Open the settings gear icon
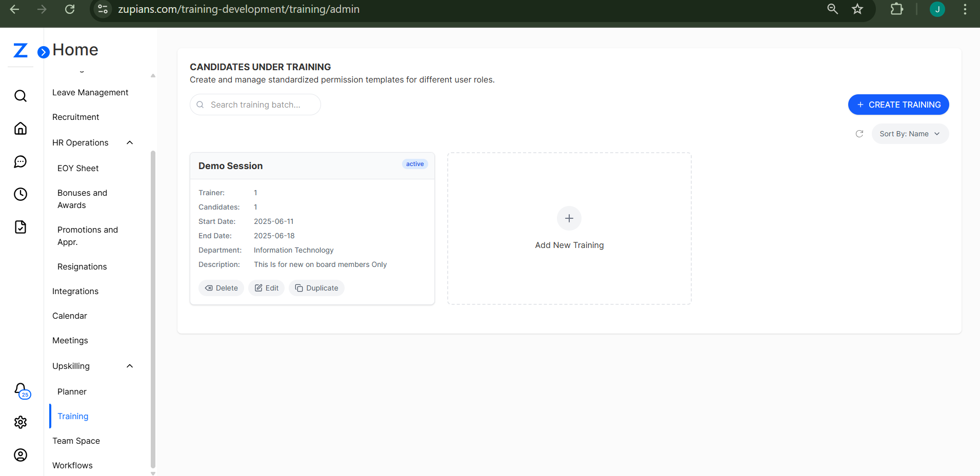Viewport: 980px width, 476px height. click(x=21, y=422)
